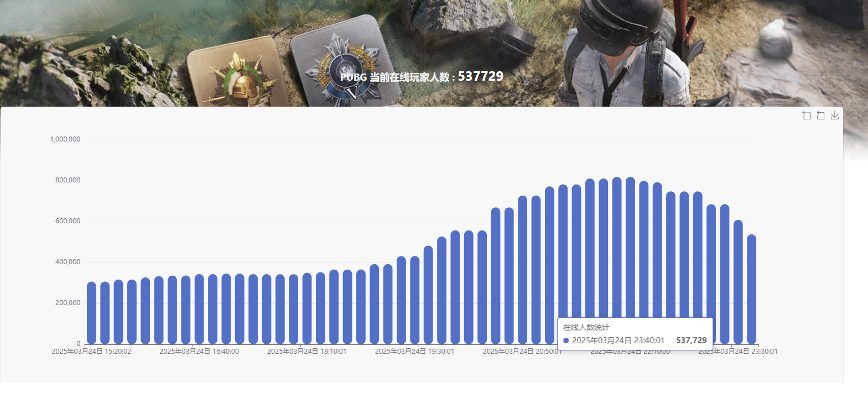Click the 1,000,000 y-axis label
This screenshot has width=868, height=404.
65,139
